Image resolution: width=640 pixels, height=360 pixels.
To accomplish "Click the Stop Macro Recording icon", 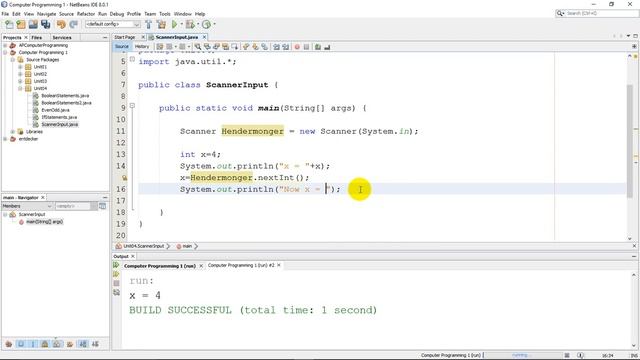I will tap(307, 47).
